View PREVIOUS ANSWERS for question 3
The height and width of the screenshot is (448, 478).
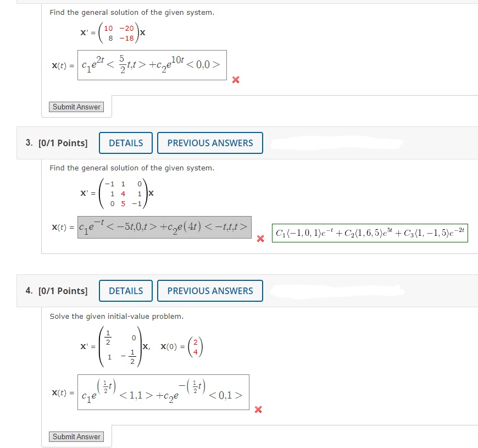(x=210, y=143)
